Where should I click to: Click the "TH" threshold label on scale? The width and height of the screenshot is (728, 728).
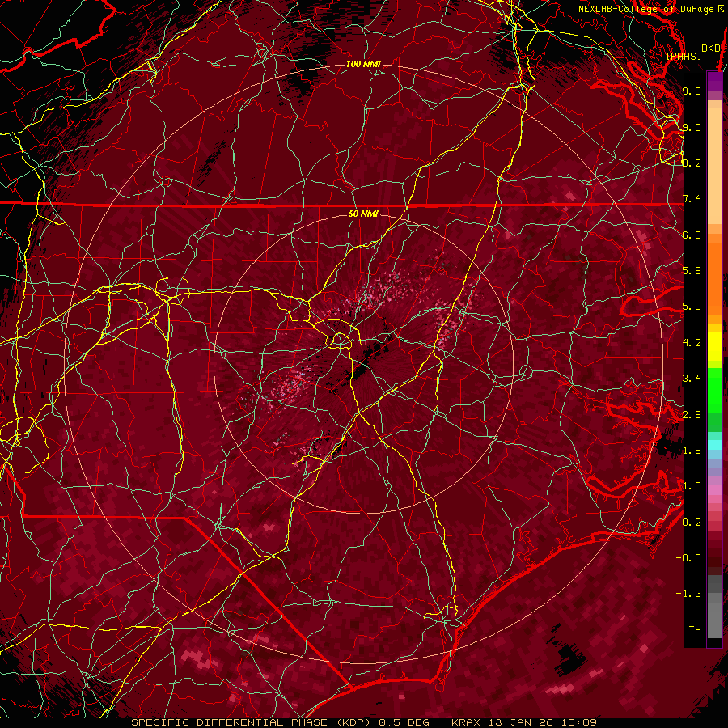point(695,630)
